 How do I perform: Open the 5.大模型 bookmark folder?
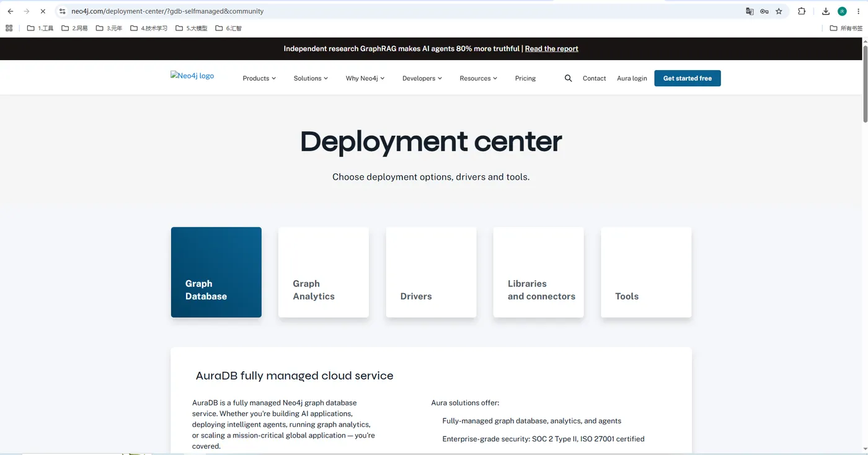coord(192,28)
